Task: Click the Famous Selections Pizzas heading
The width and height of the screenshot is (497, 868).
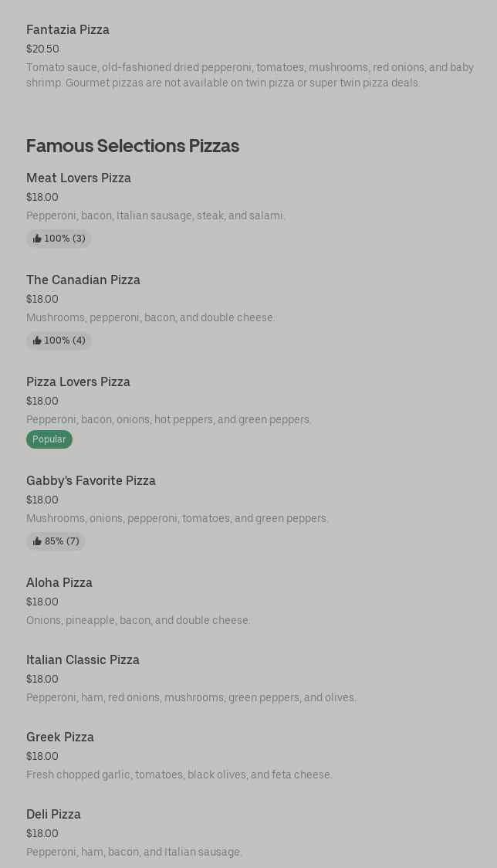Action: (133, 146)
